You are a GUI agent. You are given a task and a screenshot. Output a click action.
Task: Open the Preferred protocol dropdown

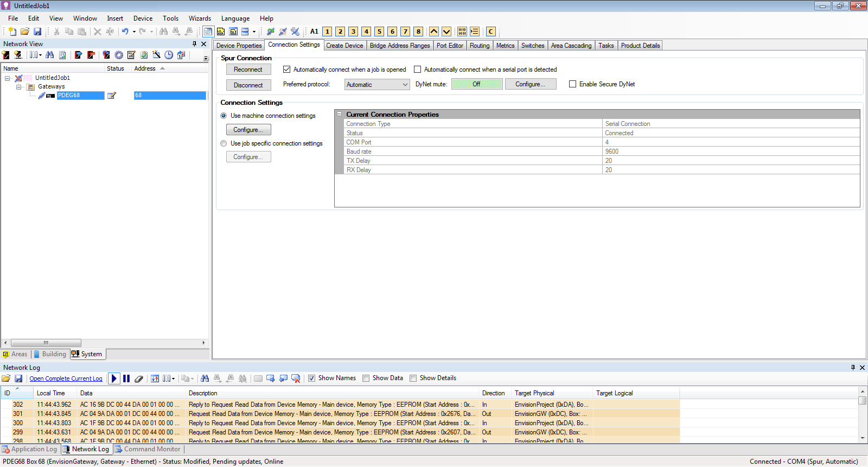377,85
